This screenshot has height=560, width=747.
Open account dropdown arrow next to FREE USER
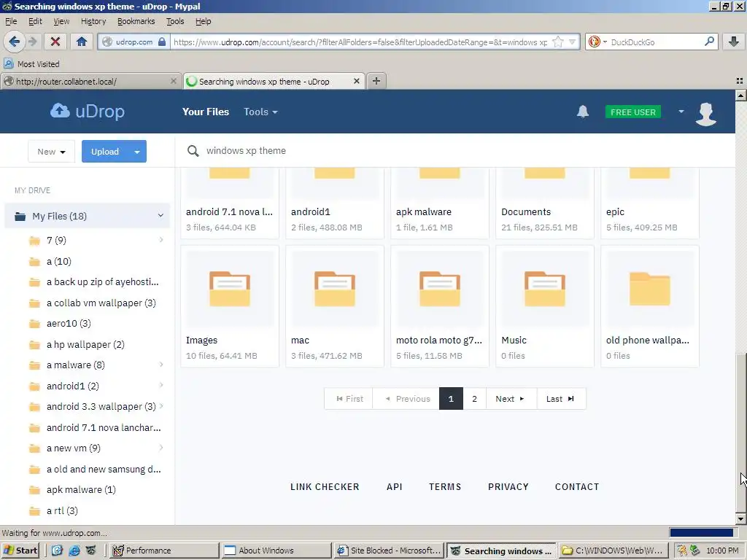pyautogui.click(x=681, y=112)
